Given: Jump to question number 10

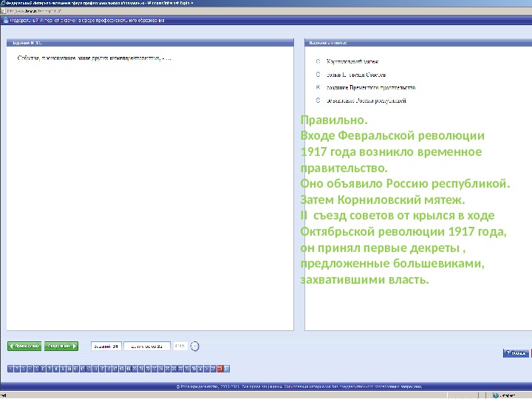Looking at the screenshot, I should click(x=69, y=369).
